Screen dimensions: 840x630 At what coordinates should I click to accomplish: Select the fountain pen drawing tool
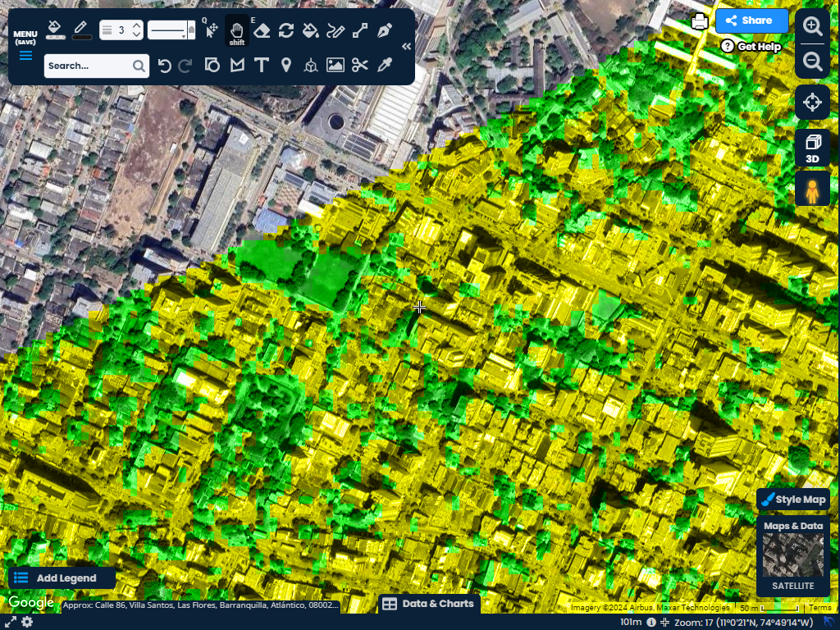tap(384, 30)
